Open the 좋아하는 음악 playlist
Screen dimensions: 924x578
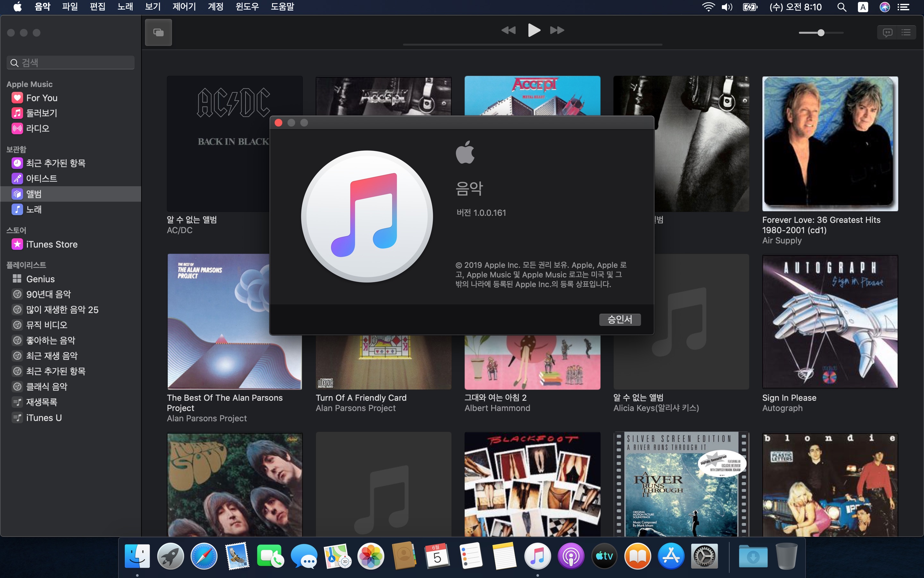point(71,340)
